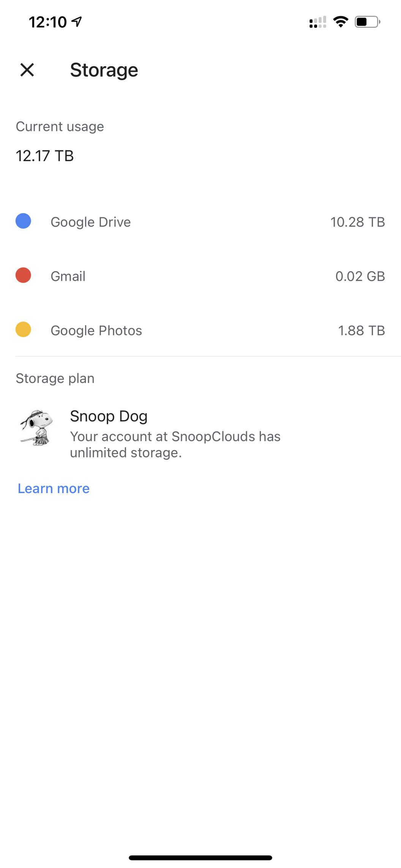Tap the Snoop Dog account name
This screenshot has width=401, height=868.
coord(109,416)
